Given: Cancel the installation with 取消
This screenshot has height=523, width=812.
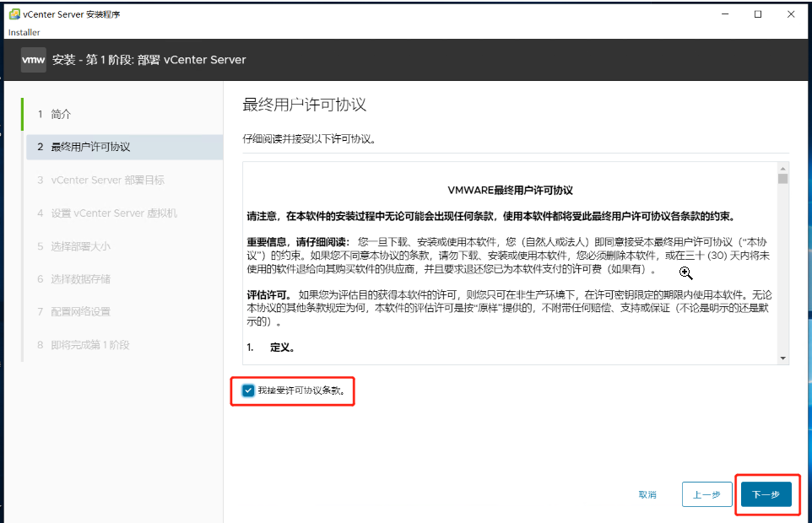Looking at the screenshot, I should pos(647,494).
